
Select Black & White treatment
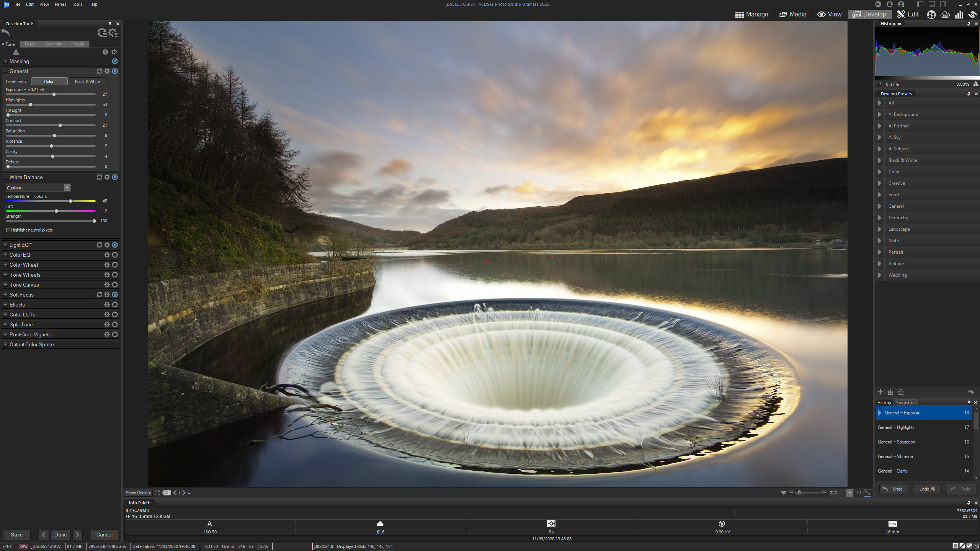87,82
